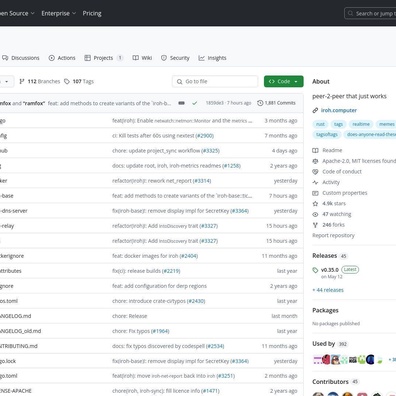
Task: Open release v0.35.0
Action: tap(330, 270)
